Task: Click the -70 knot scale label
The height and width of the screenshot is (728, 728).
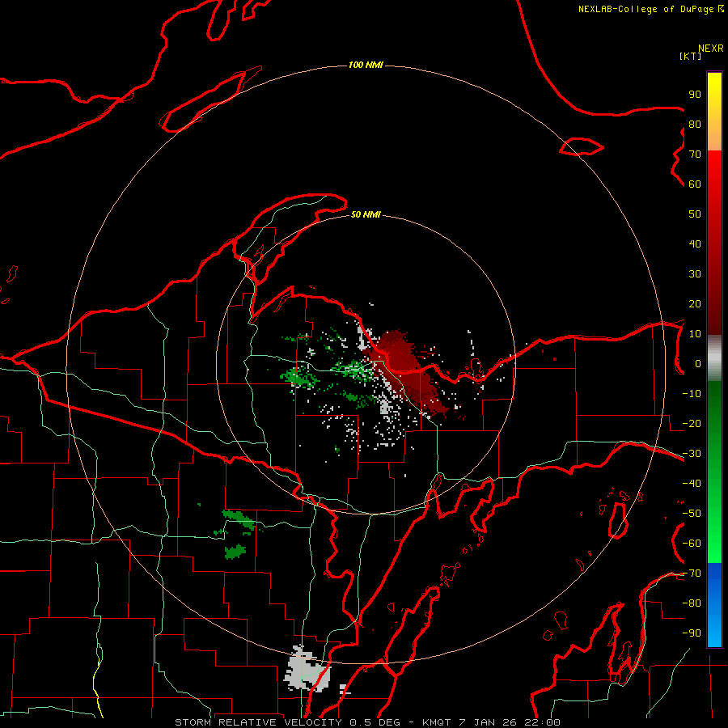Action: pos(692,574)
